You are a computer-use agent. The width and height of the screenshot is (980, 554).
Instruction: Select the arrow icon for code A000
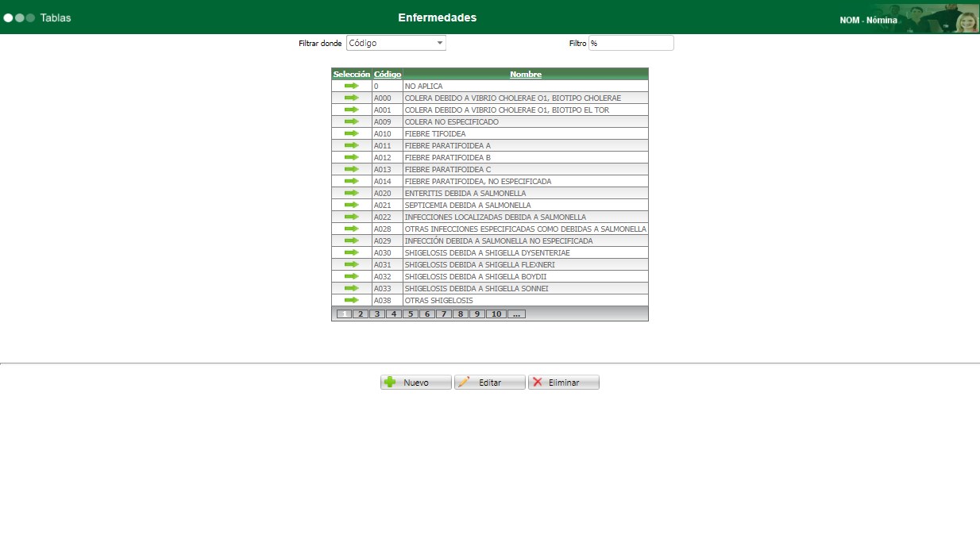[x=350, y=98]
